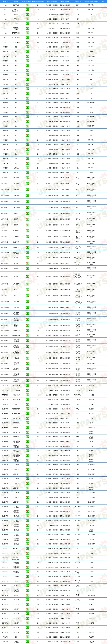
Task: Click the Marka column header
Action: (5, 2)
